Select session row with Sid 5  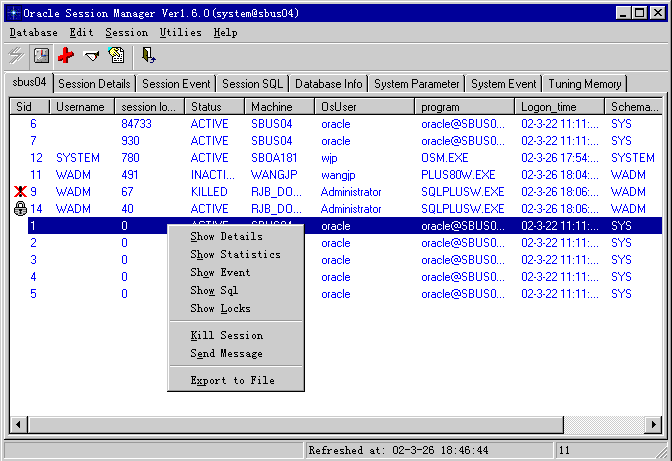(336, 294)
